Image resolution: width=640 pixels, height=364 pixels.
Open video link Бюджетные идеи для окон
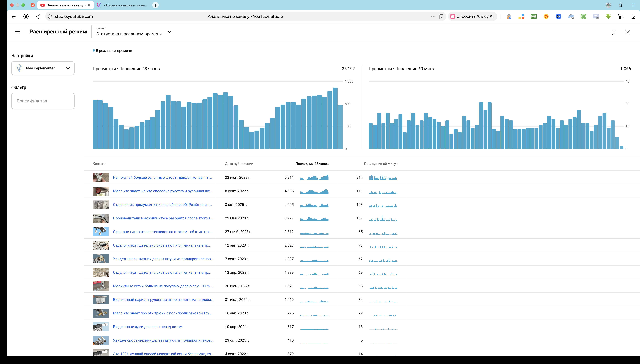[x=148, y=327]
